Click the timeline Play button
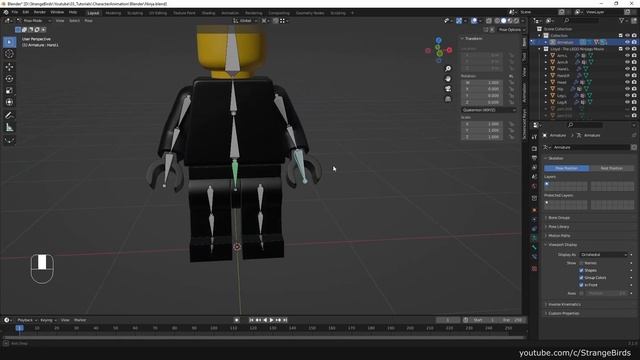 (271, 320)
